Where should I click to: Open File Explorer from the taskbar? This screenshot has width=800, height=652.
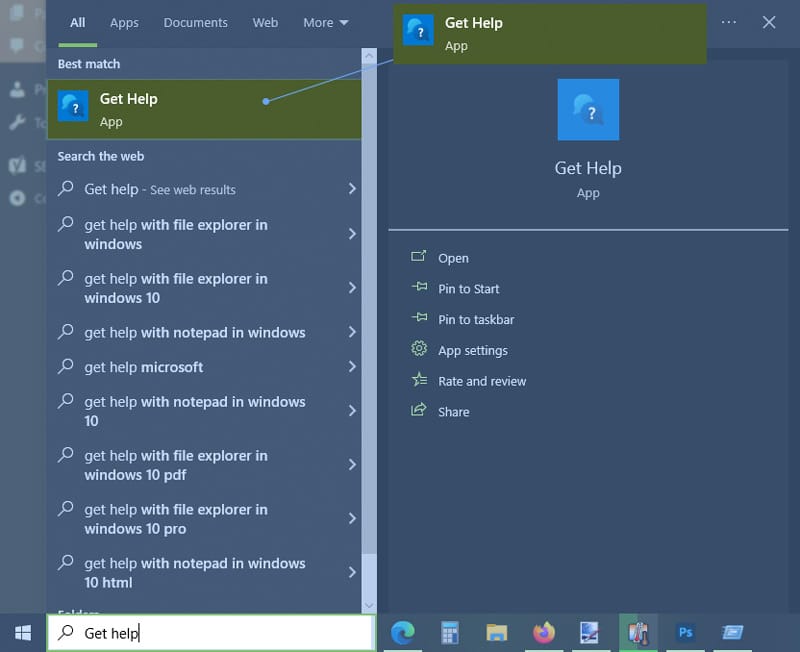(496, 633)
